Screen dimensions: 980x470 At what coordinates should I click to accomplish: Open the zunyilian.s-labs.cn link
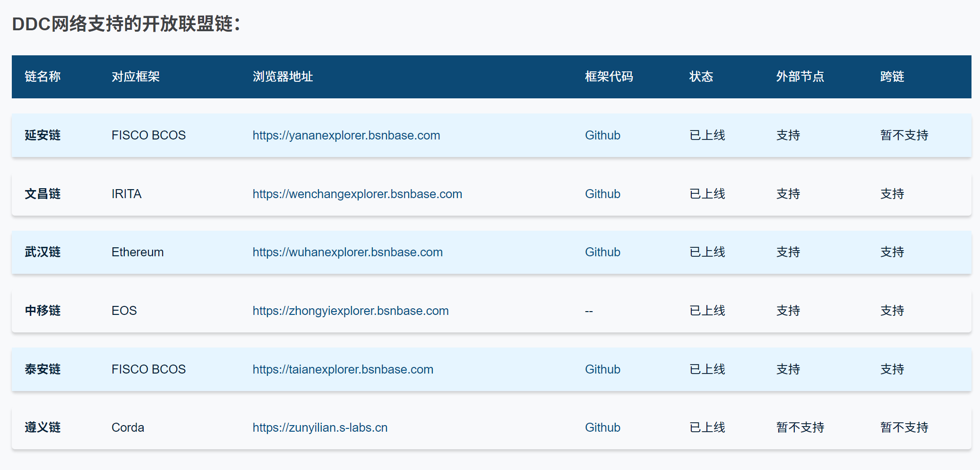[x=320, y=427]
